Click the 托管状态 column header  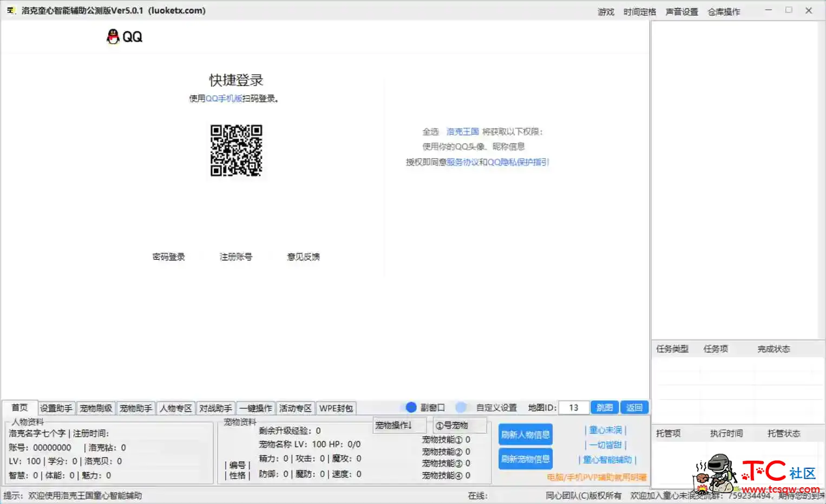[x=784, y=433]
